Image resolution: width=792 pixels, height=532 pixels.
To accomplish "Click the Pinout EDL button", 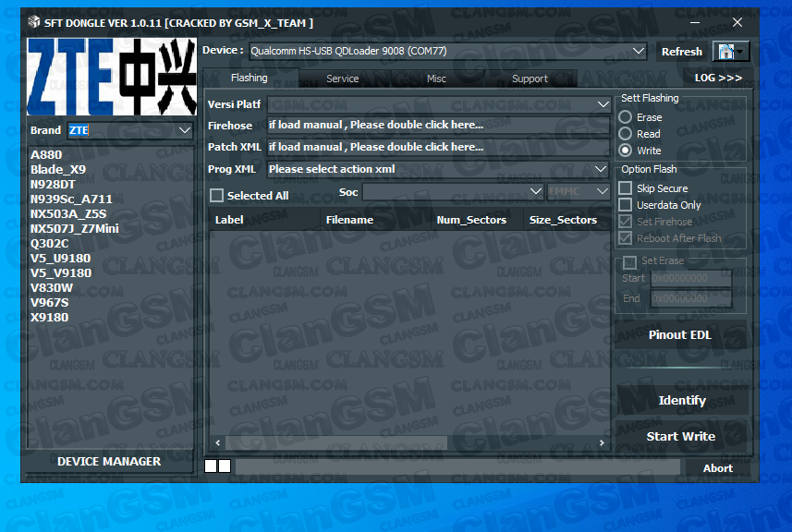I will [x=680, y=334].
